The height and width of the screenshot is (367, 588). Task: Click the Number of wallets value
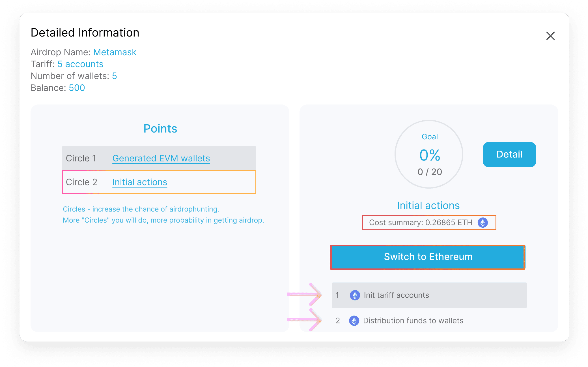tap(114, 76)
